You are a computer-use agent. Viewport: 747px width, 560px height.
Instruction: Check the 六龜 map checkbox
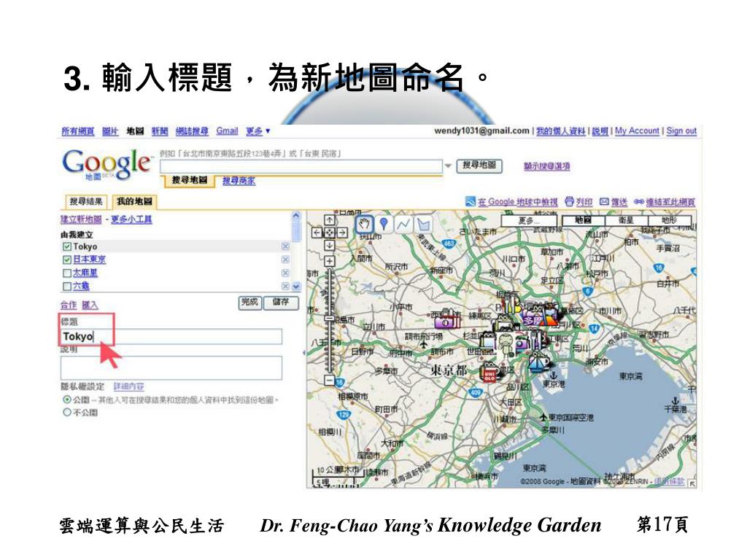[x=66, y=286]
